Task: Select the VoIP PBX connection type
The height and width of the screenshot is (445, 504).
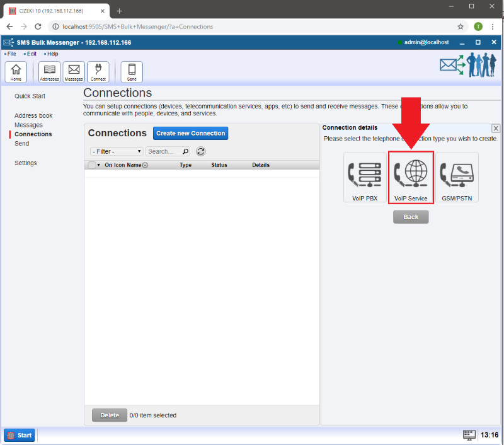Action: point(365,178)
